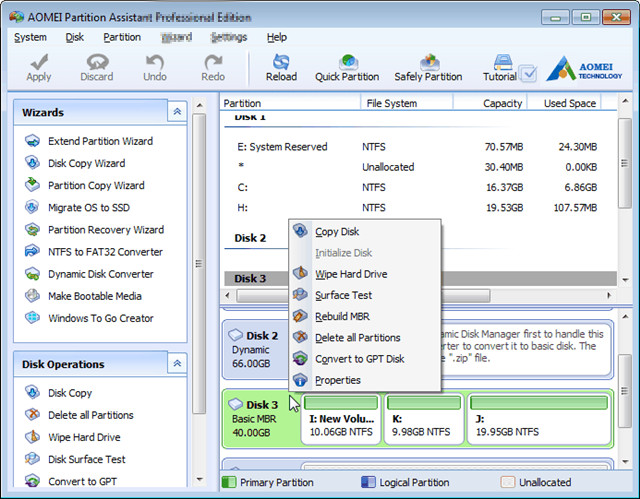This screenshot has width=640, height=499.
Task: Click left sidebar scrollbar up arrow
Action: 199,105
